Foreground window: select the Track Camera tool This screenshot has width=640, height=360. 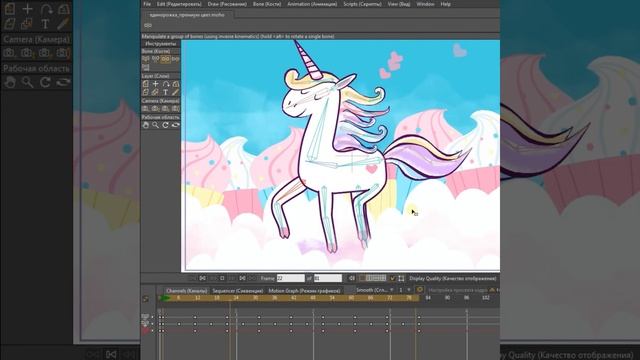[146, 109]
